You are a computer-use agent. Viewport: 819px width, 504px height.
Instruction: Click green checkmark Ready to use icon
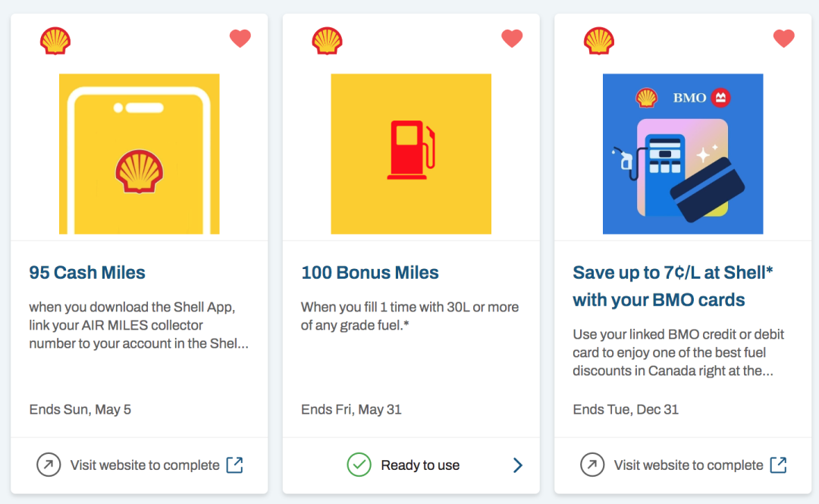point(359,465)
